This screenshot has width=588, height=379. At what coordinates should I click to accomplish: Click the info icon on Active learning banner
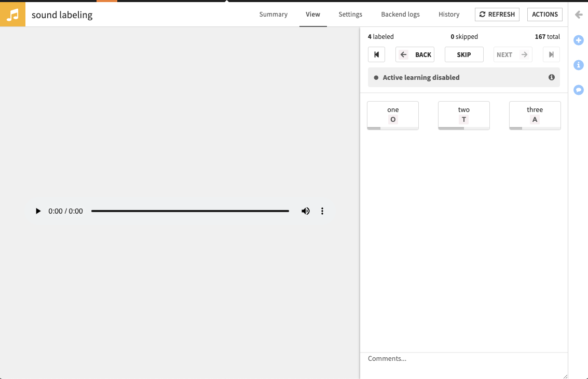[x=552, y=77]
